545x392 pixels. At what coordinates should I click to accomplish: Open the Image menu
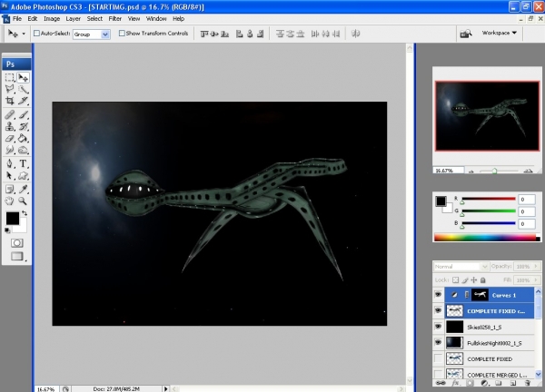[52, 19]
